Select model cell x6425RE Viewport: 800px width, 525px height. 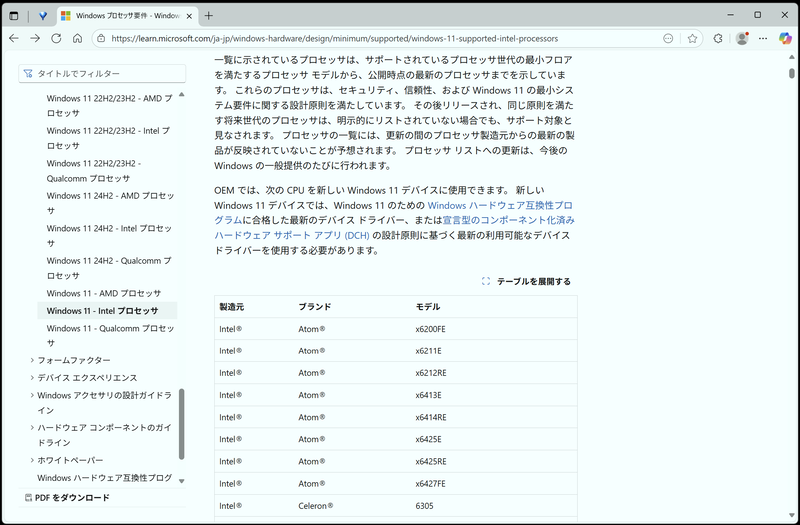click(x=431, y=462)
